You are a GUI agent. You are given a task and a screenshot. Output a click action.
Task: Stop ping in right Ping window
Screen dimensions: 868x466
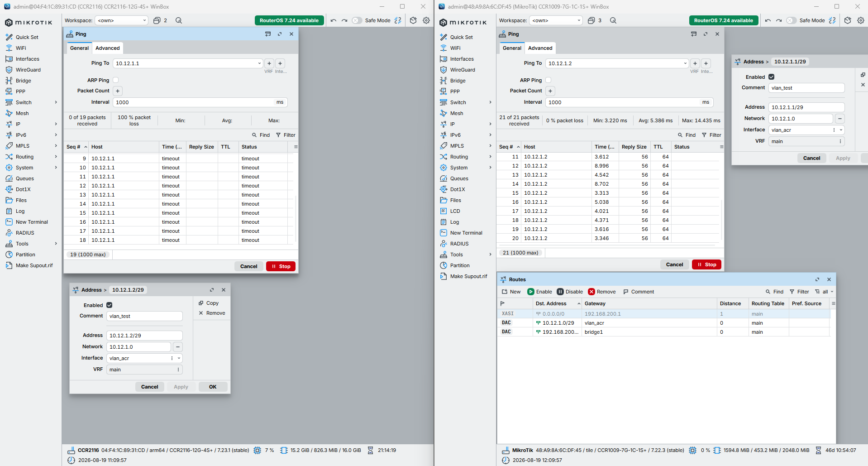(x=707, y=264)
